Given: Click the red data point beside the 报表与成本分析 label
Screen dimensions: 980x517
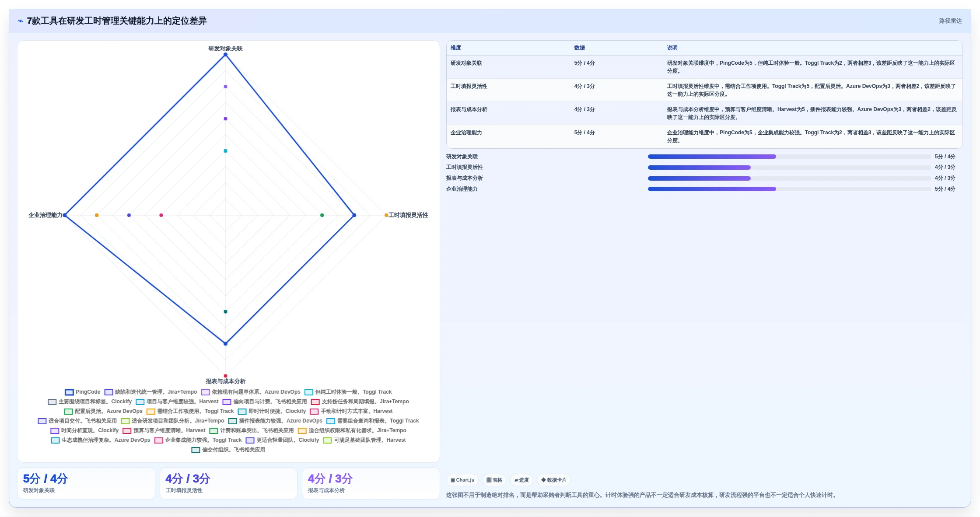Looking at the screenshot, I should tap(225, 376).
